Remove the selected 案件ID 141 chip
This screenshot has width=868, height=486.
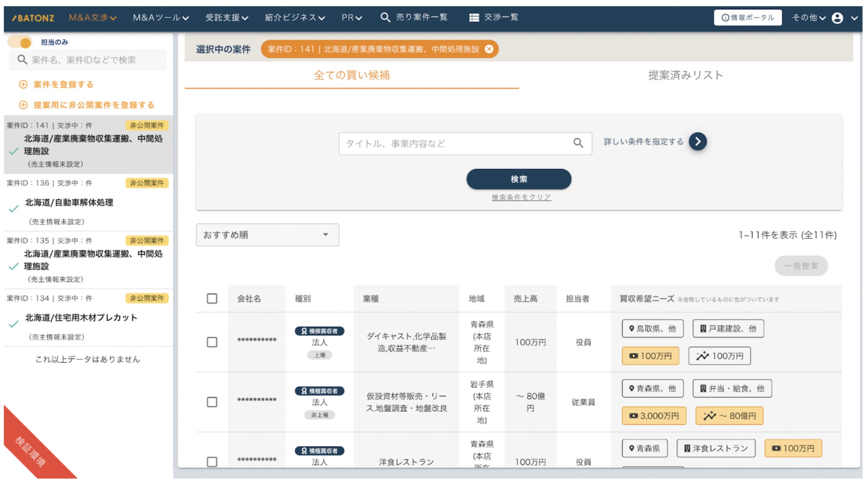click(489, 49)
